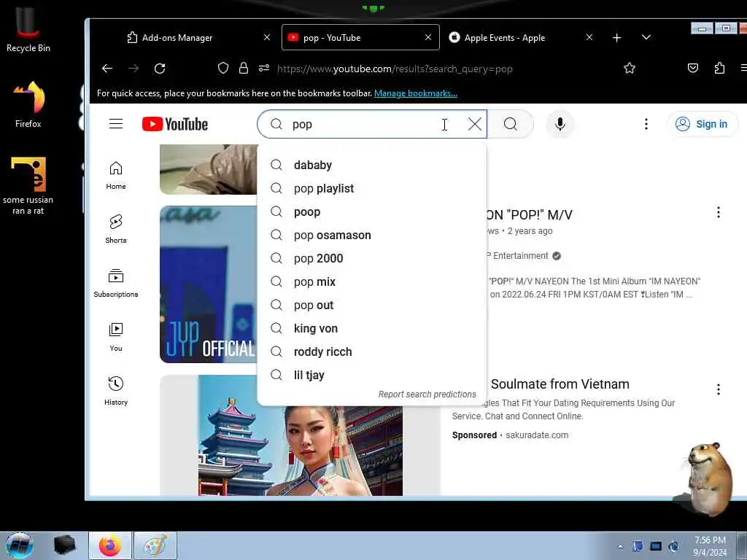Open the Vietnam ad image thumbnail
Viewport: 747px width, 560px height.
pos(300,451)
